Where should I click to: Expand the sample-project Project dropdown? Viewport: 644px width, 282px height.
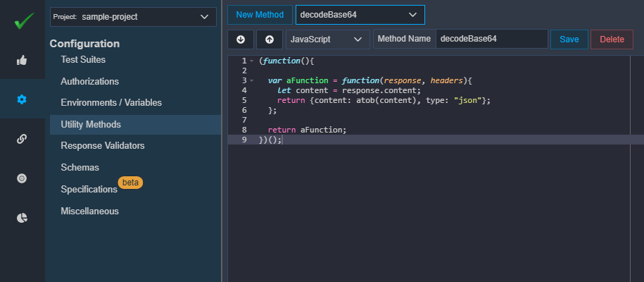click(x=133, y=17)
